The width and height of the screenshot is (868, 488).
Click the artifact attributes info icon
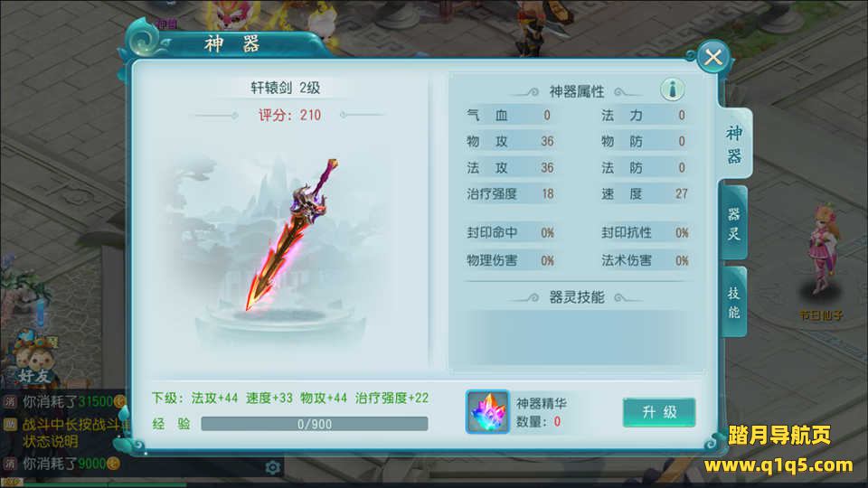point(672,89)
